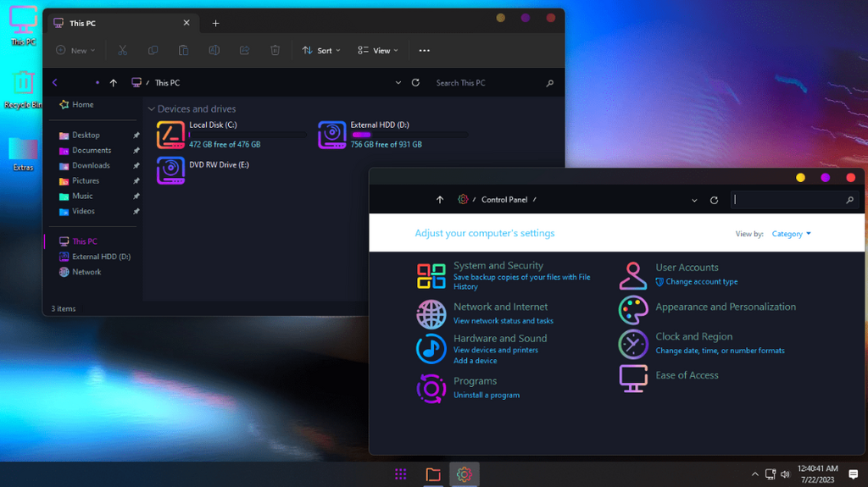This screenshot has height=487, width=868.
Task: Open the Sort dropdown menu
Action: [321, 50]
